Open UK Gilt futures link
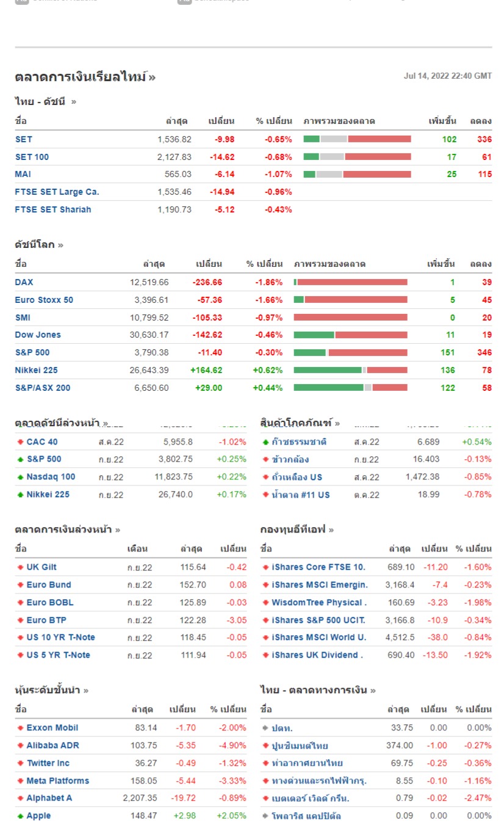The width and height of the screenshot is (504, 833). click(x=41, y=567)
